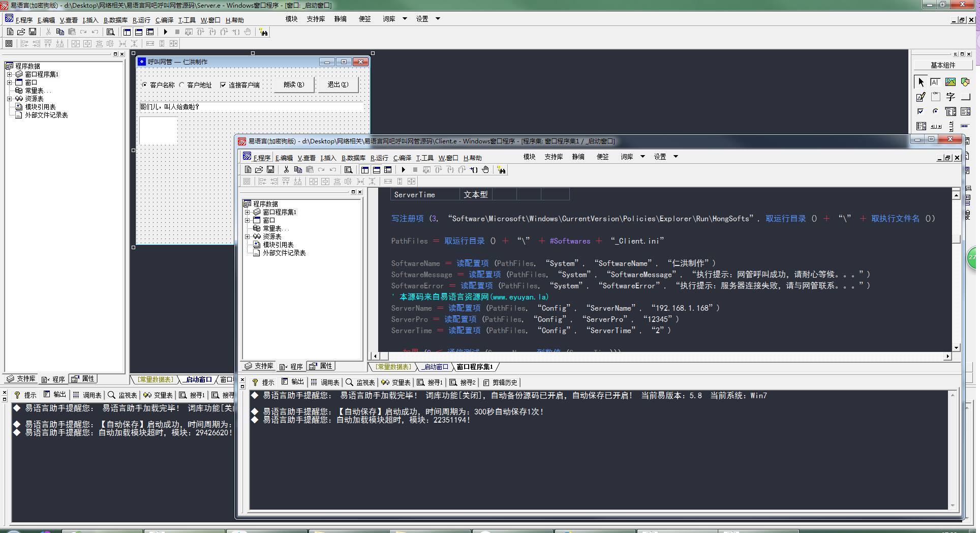Click '模块' button in Client window toolbar
Image resolution: width=980 pixels, height=533 pixels.
point(530,157)
